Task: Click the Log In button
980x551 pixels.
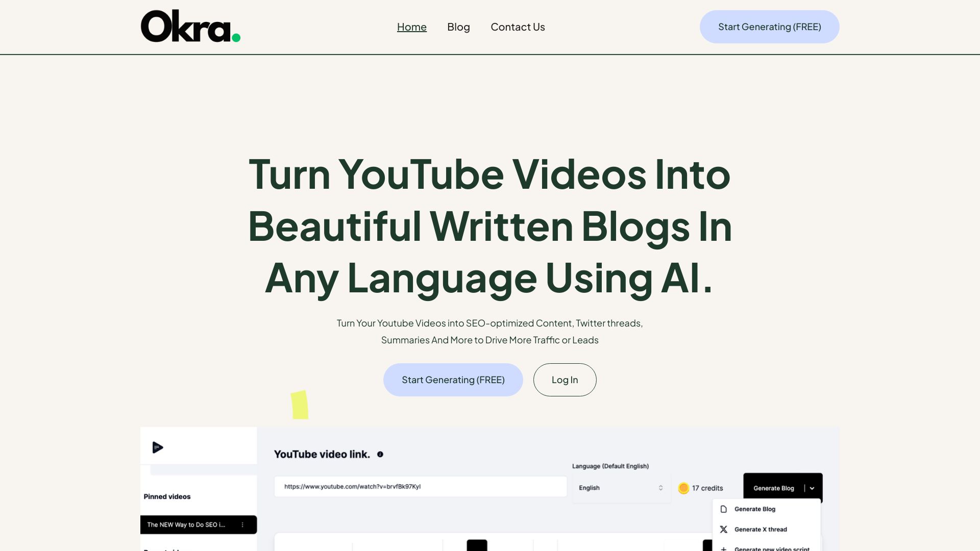Action: (x=565, y=380)
